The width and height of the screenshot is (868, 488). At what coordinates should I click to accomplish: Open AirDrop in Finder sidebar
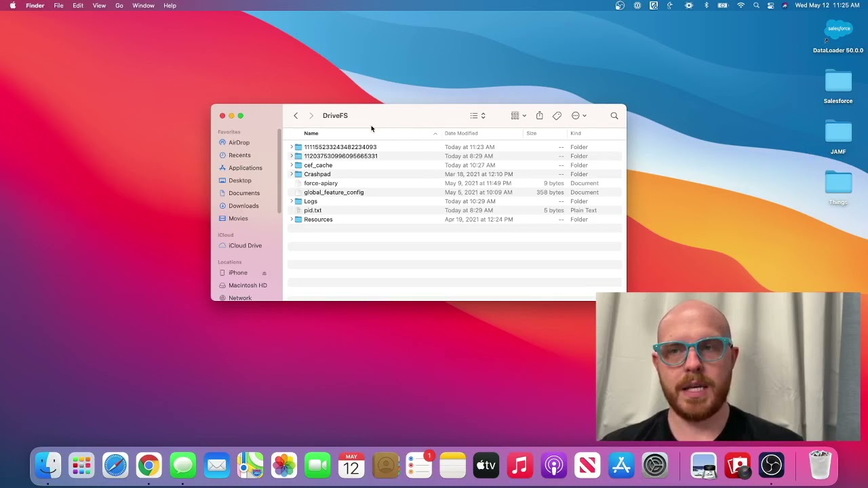pos(239,143)
